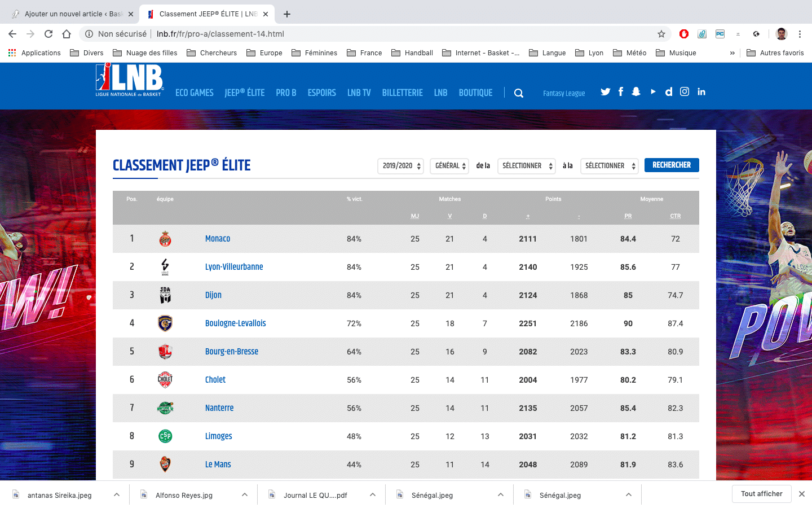Click the Monaco team logo
Viewport: 812px width, 508px height.
point(165,239)
